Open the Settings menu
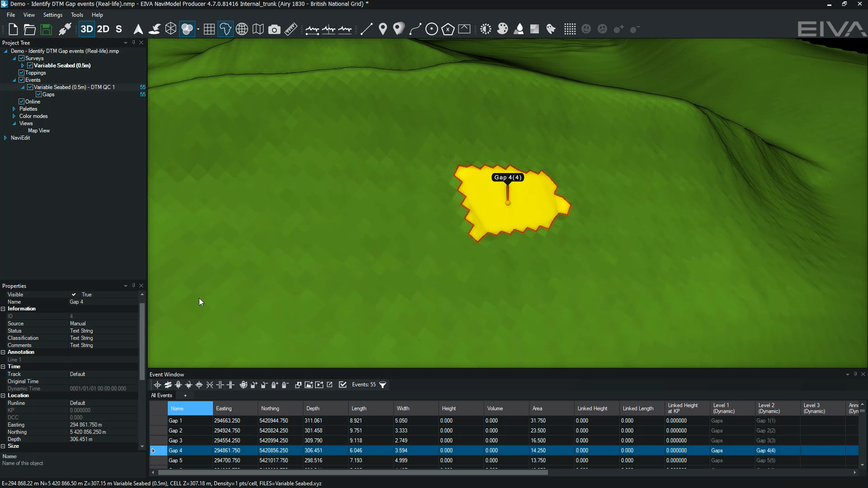The image size is (868, 488). [x=52, y=14]
